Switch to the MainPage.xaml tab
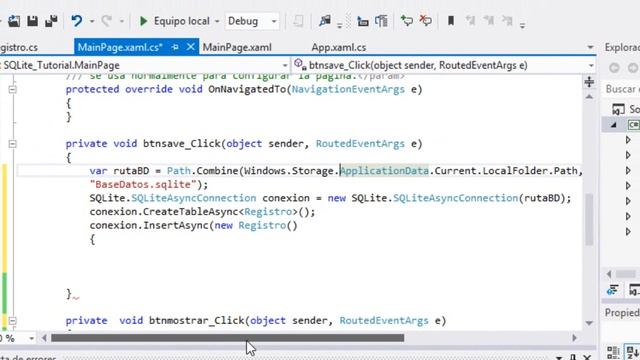Image resolution: width=640 pixels, height=360 pixels. pos(237,47)
